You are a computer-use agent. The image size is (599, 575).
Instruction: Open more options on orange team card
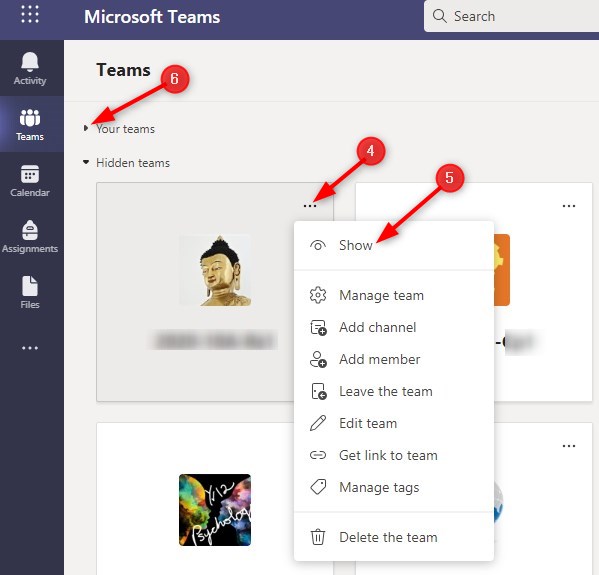(x=569, y=206)
